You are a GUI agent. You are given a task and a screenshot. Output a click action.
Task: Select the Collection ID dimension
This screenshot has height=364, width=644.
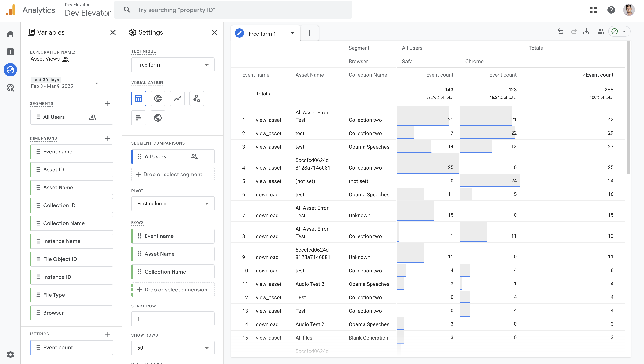click(x=72, y=205)
